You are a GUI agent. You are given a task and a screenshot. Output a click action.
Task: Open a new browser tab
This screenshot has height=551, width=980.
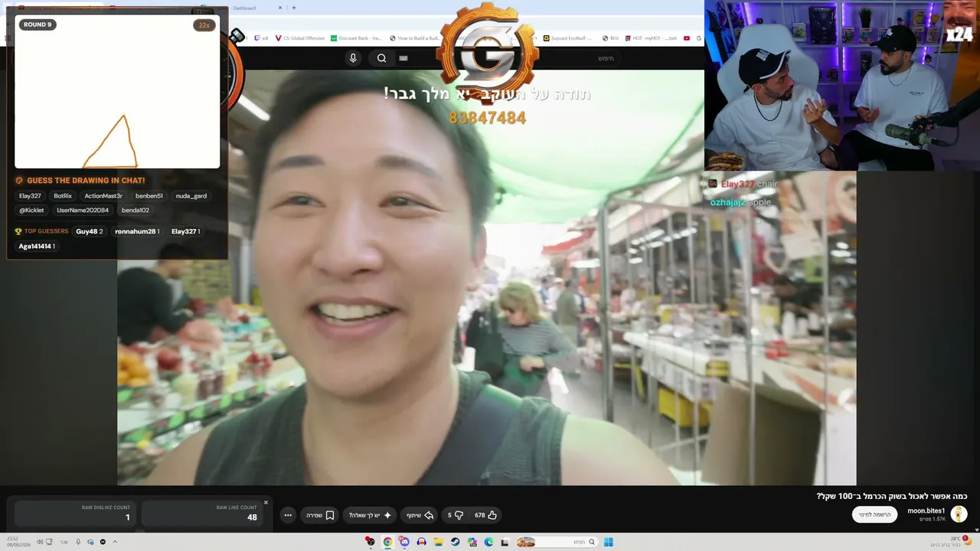(294, 8)
